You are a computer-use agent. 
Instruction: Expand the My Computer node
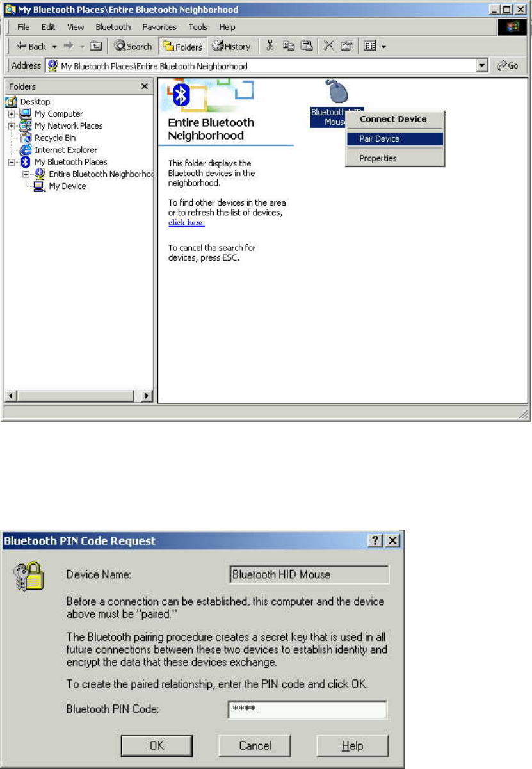coord(12,113)
